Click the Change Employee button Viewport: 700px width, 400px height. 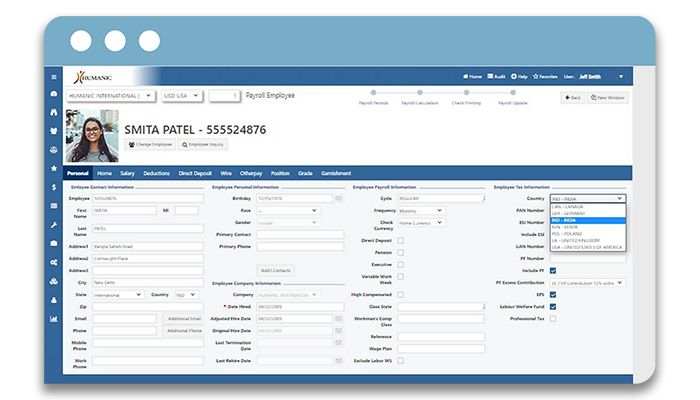(151, 145)
